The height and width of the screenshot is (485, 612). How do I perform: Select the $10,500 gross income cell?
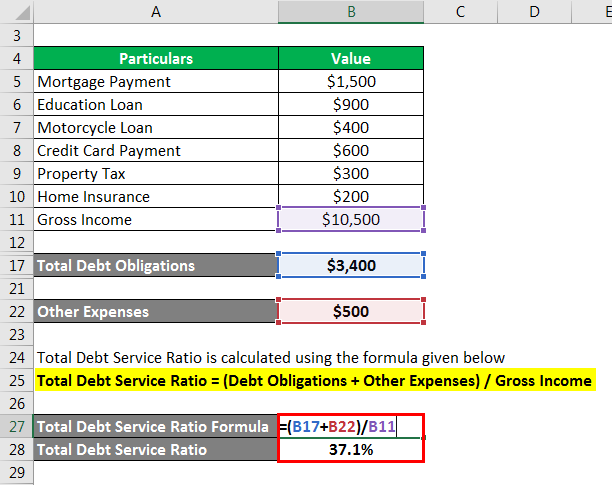tap(351, 220)
